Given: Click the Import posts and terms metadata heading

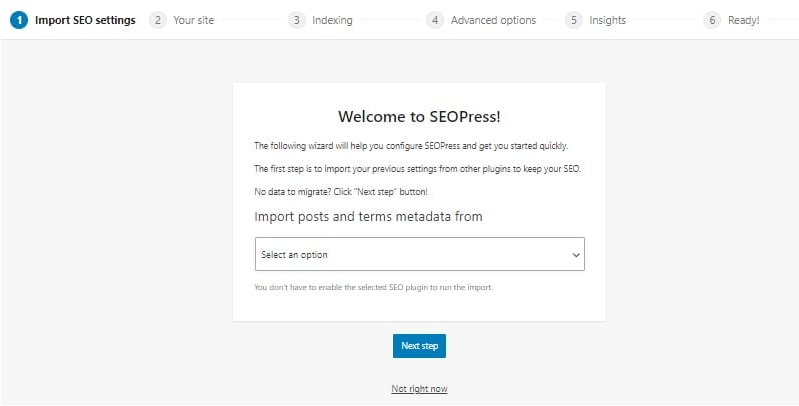Looking at the screenshot, I should [x=368, y=216].
